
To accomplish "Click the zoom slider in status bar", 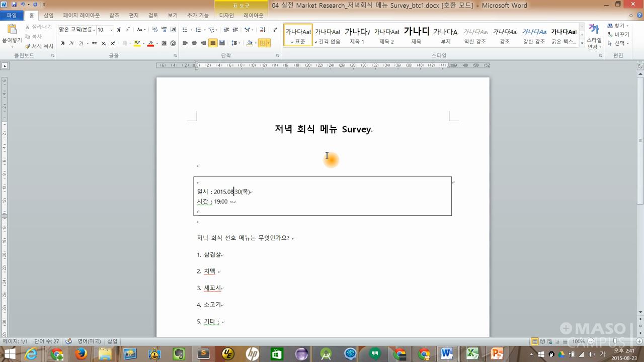I will [x=614, y=342].
